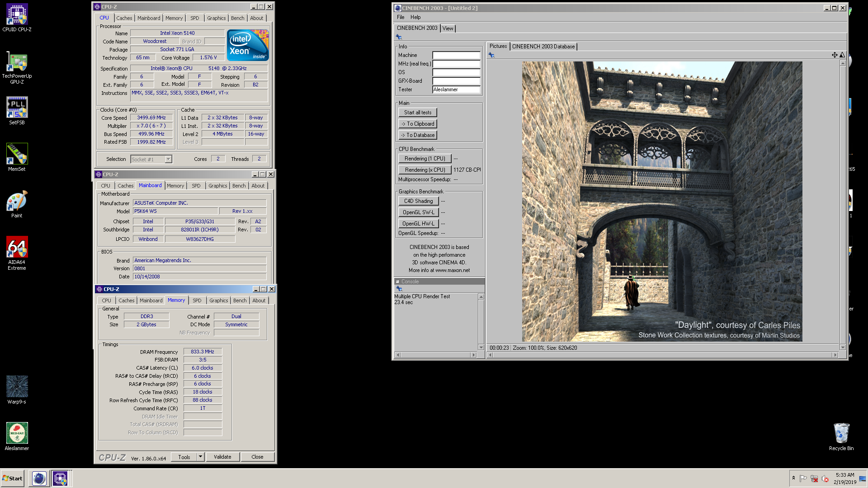This screenshot has width=868, height=488.
Task: Click the GFX-Board input field
Action: tap(456, 81)
